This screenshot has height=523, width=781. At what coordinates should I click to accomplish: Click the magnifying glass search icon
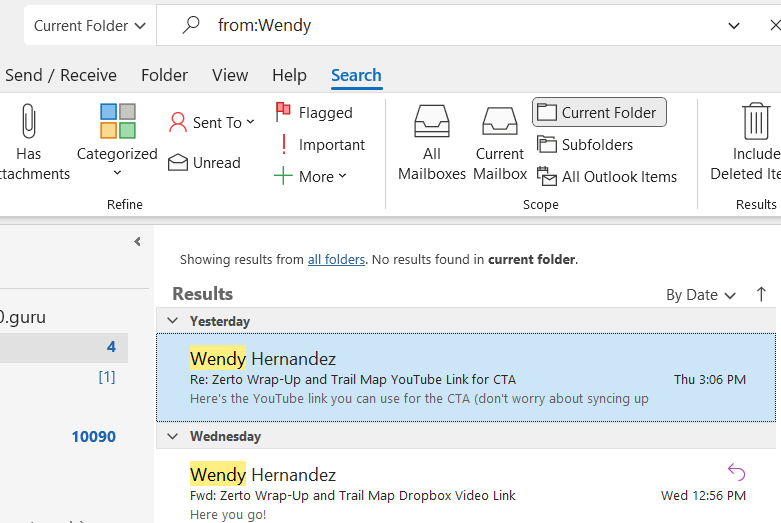pyautogui.click(x=191, y=24)
